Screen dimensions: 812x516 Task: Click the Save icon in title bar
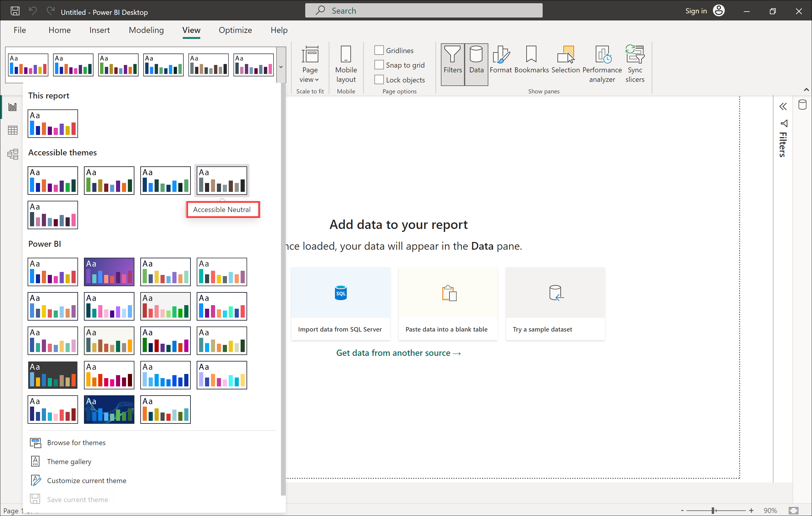click(x=15, y=12)
